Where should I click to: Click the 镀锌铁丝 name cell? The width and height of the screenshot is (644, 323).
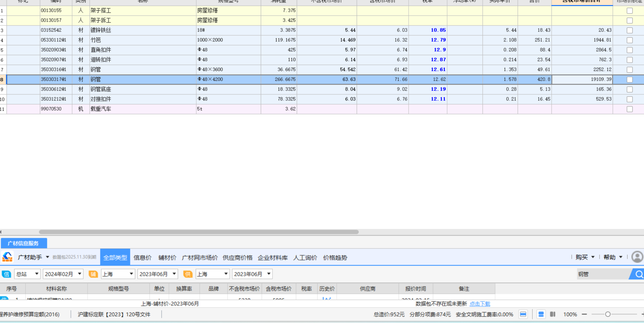point(143,30)
